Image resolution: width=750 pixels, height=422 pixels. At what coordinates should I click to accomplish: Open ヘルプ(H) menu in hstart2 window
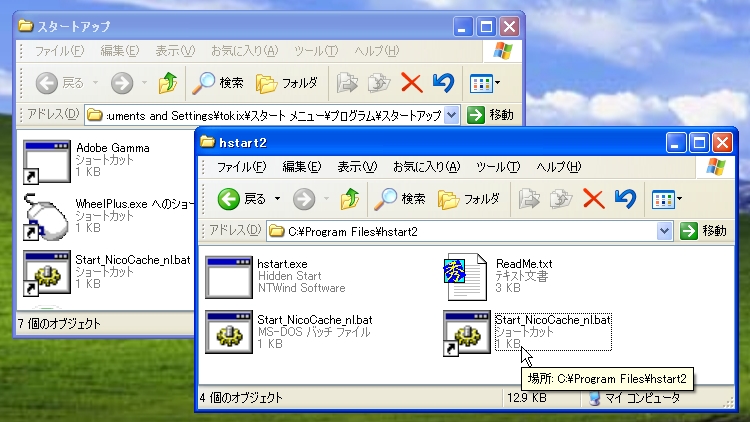[559, 167]
